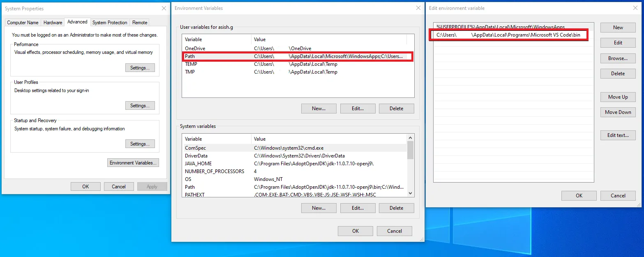The image size is (644, 257).
Task: Click Edit text... button
Action: tap(618, 135)
